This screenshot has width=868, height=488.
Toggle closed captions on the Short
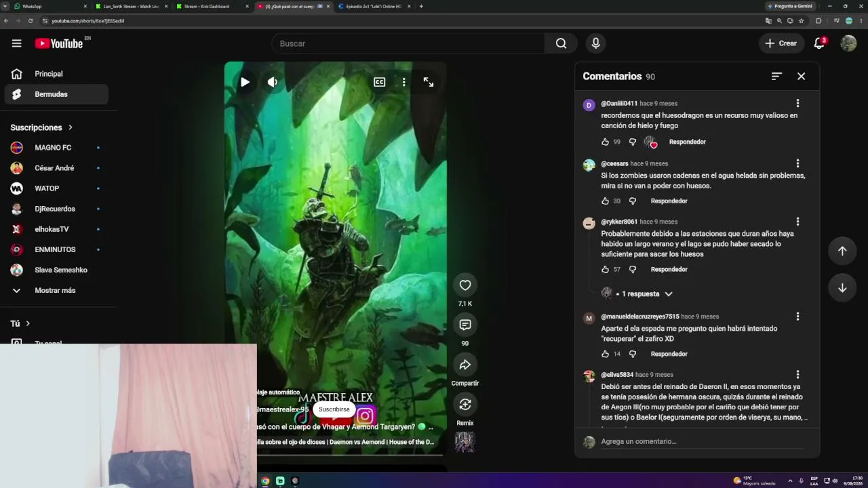[x=380, y=82]
